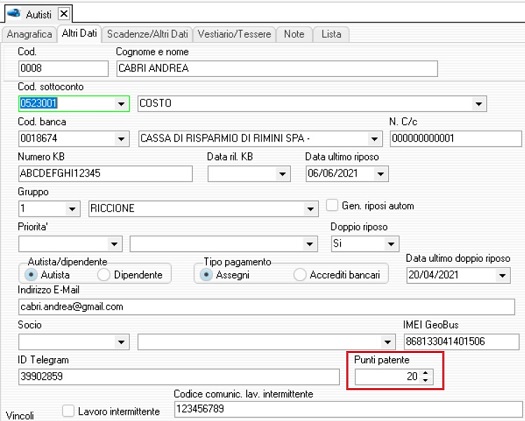525x421 pixels.
Task: Open the Priorita' description dropdown
Action: 310,244
